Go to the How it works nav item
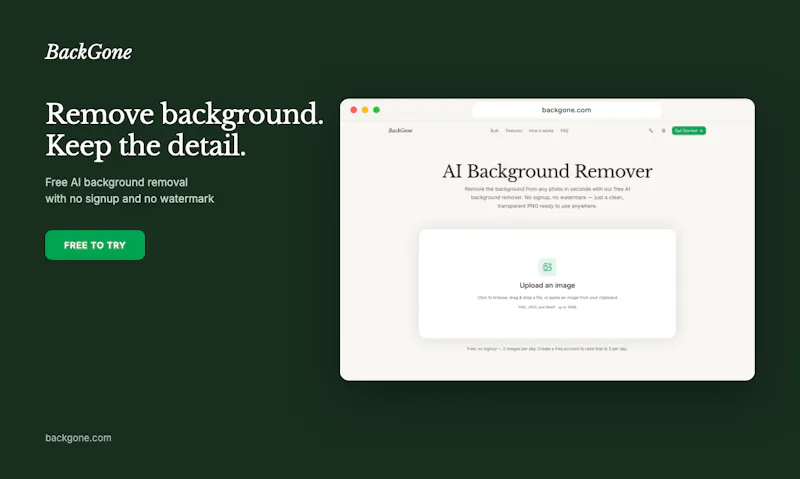The image size is (800, 479). coord(541,131)
